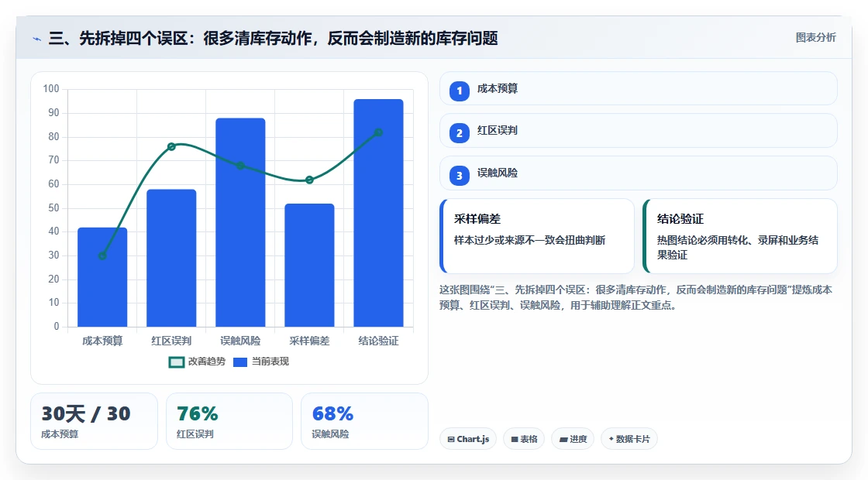Click the 76% stat card
This screenshot has width=868, height=480.
click(x=229, y=421)
